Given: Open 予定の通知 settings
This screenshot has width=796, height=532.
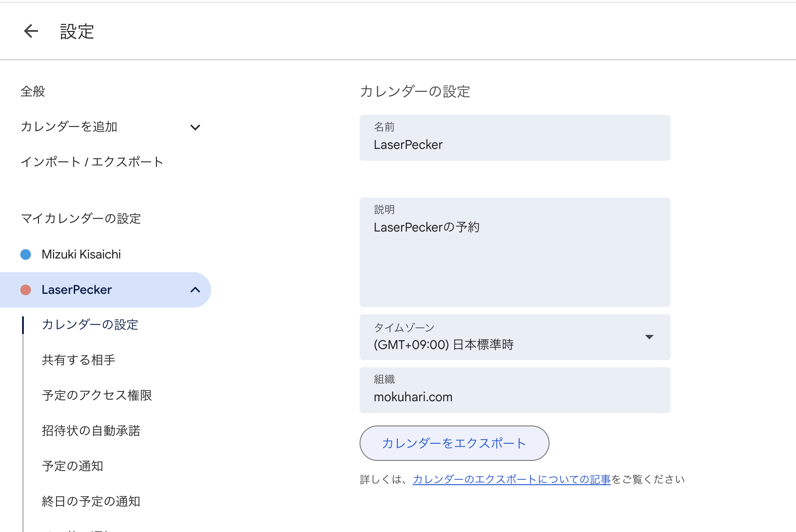Looking at the screenshot, I should [72, 466].
